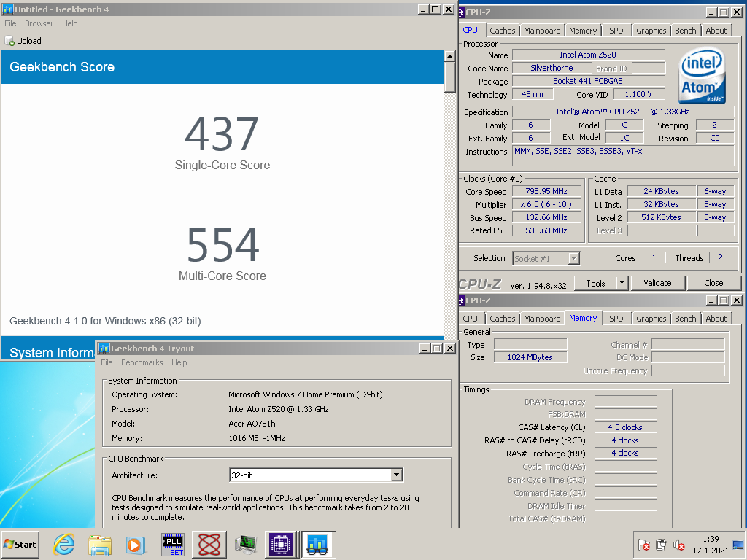Open Help menu in Geekbench 4 Tryout
The width and height of the screenshot is (747, 560).
[x=179, y=362]
